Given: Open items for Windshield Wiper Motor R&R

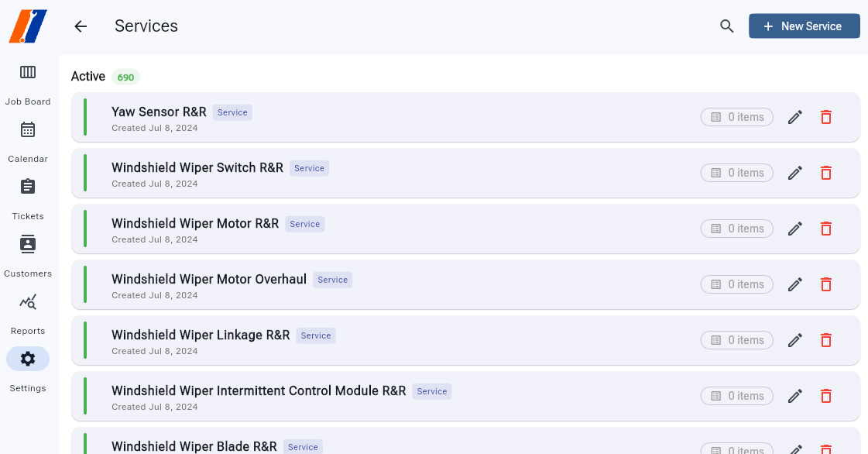Looking at the screenshot, I should pyautogui.click(x=736, y=229).
